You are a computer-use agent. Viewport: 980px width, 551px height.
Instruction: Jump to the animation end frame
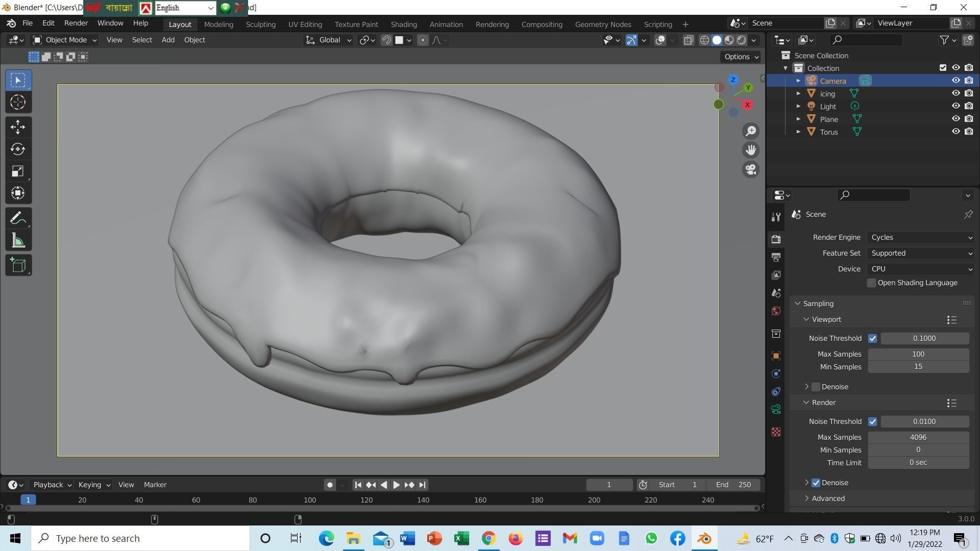point(422,485)
